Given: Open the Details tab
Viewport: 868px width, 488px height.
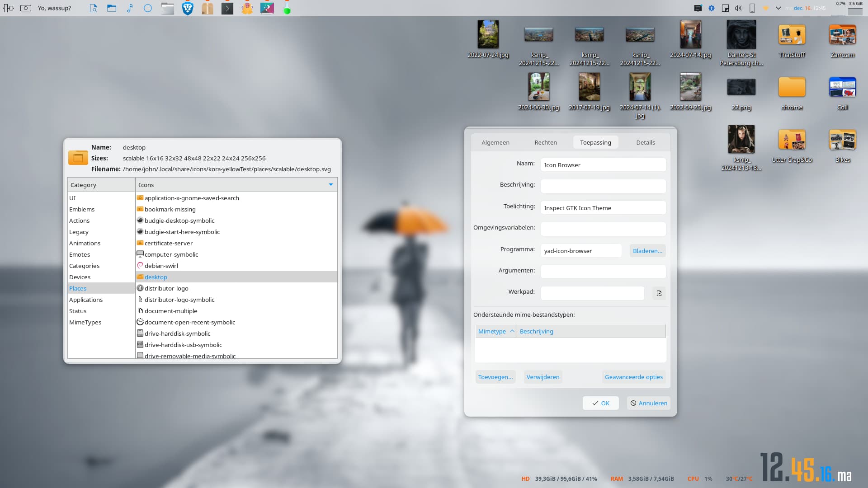Looking at the screenshot, I should point(646,142).
